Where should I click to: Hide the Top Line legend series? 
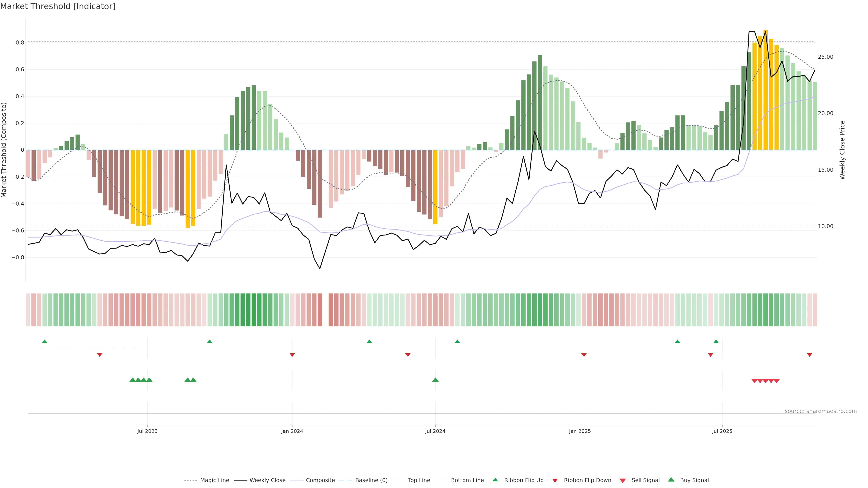[419, 480]
